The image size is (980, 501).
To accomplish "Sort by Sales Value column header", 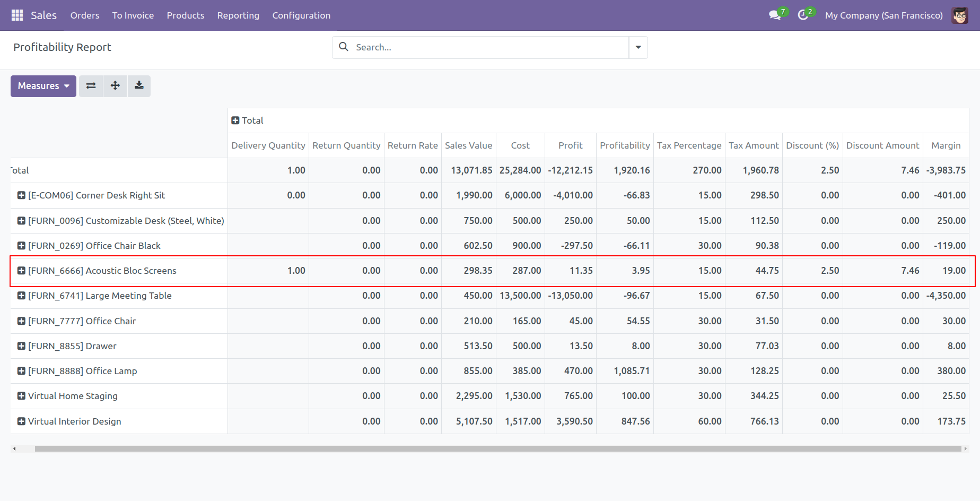I will [469, 145].
